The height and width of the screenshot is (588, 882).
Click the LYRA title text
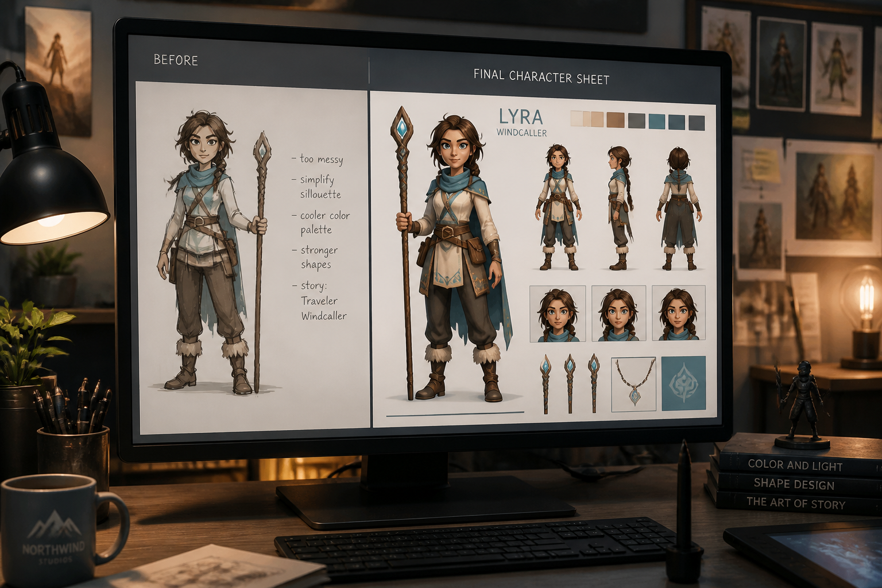[x=521, y=117]
